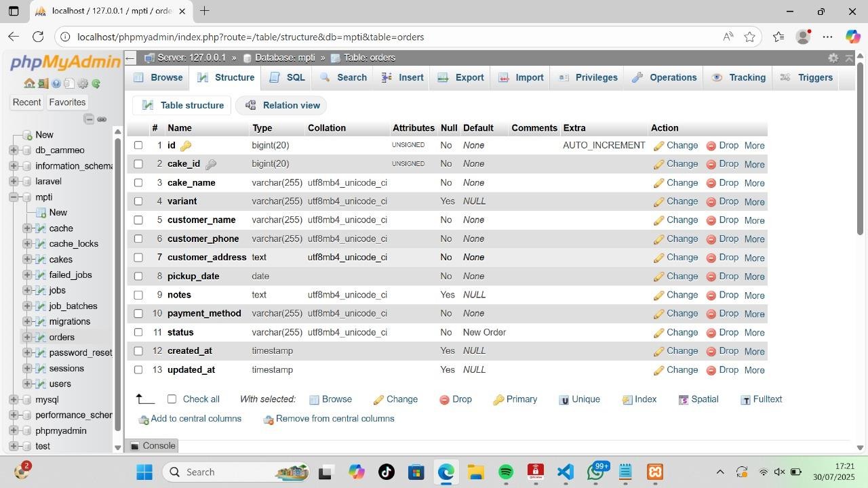Reload navigation panel with green refresh icon
Screen dimensions: 868x488
[x=96, y=83]
